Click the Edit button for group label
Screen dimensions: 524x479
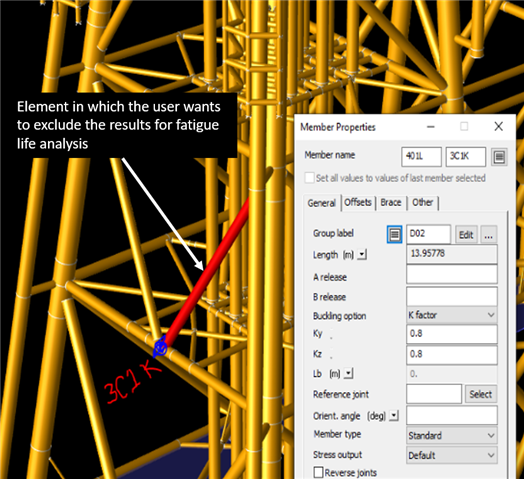pos(466,235)
